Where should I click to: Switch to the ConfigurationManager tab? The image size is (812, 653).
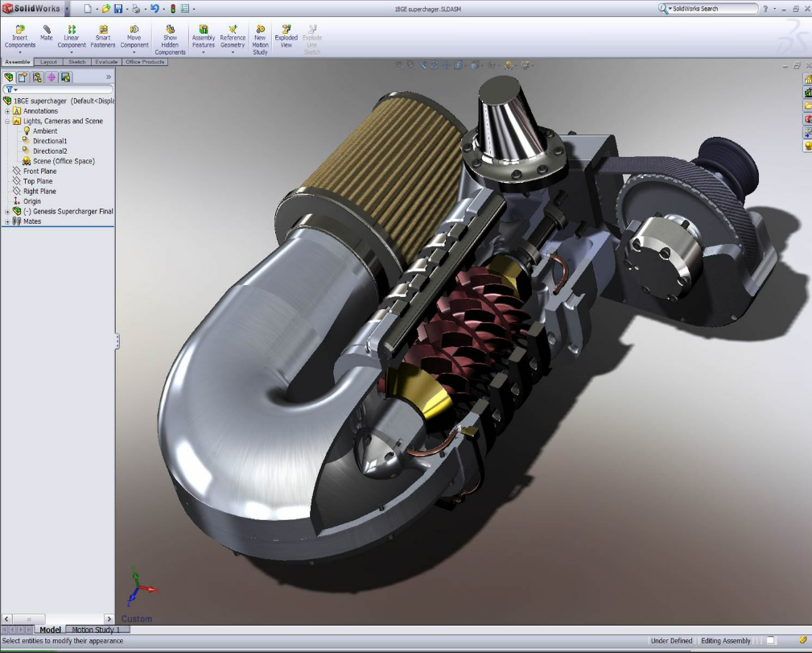coord(37,77)
